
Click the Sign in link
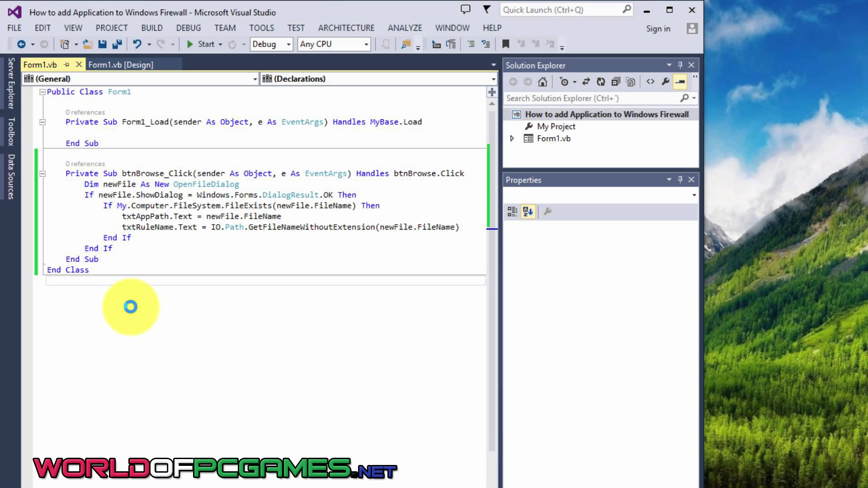[658, 28]
